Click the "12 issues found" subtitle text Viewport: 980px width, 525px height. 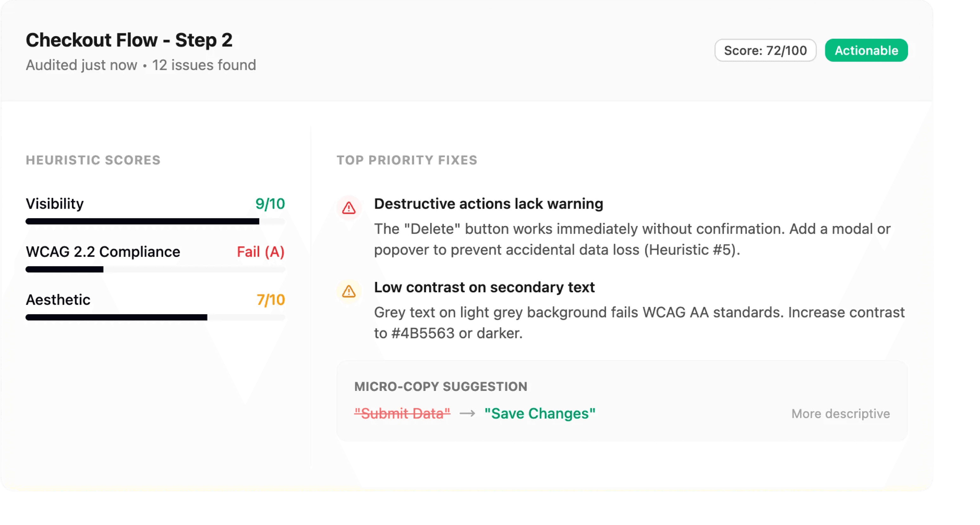click(204, 65)
